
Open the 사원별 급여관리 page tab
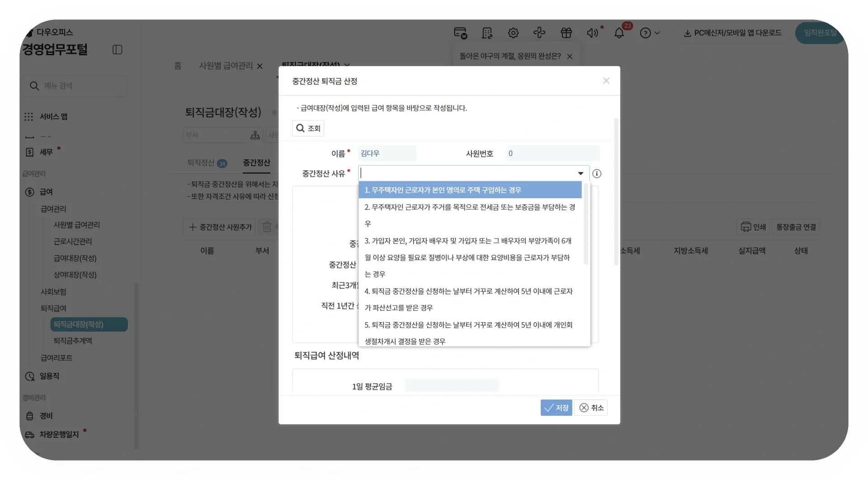pyautogui.click(x=226, y=66)
